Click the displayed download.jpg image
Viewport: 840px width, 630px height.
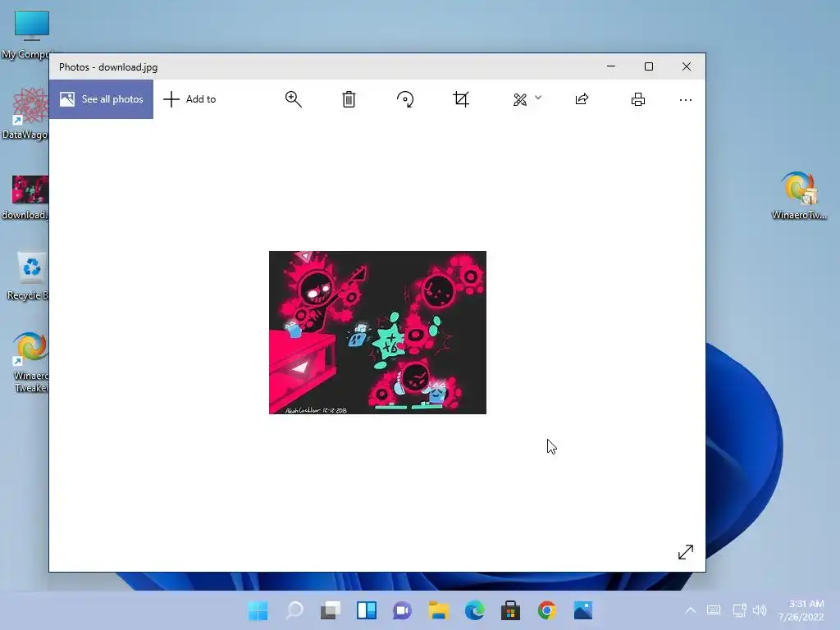[x=377, y=332]
